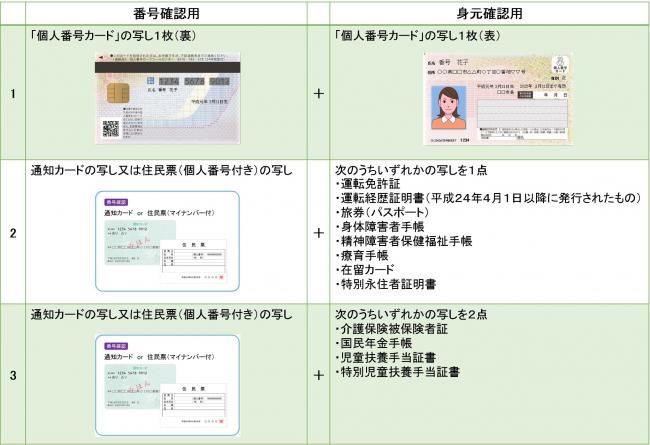
Task: Click 次のうちいずれかの写しを1点
Action: pos(411,170)
